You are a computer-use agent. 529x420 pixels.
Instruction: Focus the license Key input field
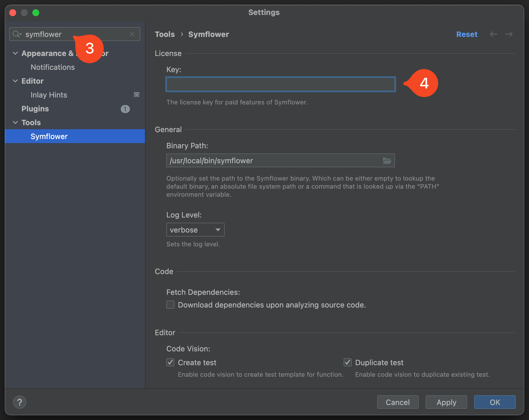pos(281,84)
